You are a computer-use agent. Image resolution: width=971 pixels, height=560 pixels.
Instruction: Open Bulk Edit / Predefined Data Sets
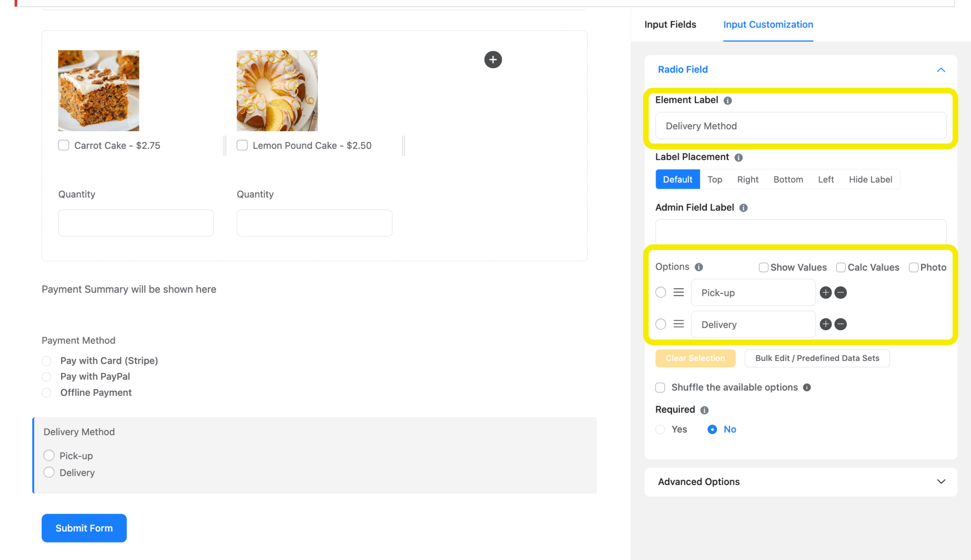pos(816,358)
